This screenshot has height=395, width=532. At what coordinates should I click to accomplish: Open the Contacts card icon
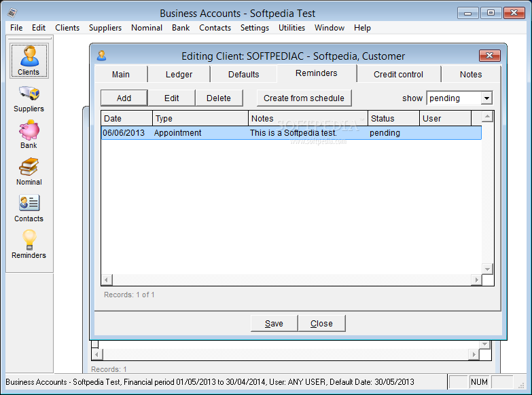click(29, 208)
